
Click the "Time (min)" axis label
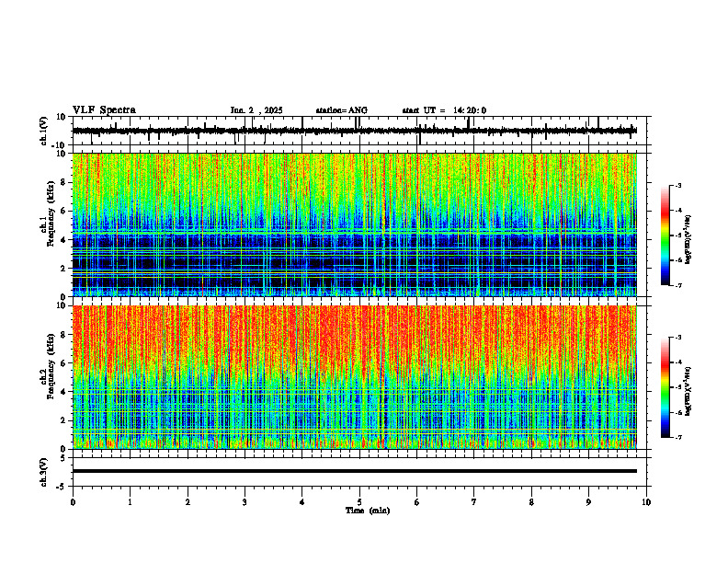(x=368, y=511)
